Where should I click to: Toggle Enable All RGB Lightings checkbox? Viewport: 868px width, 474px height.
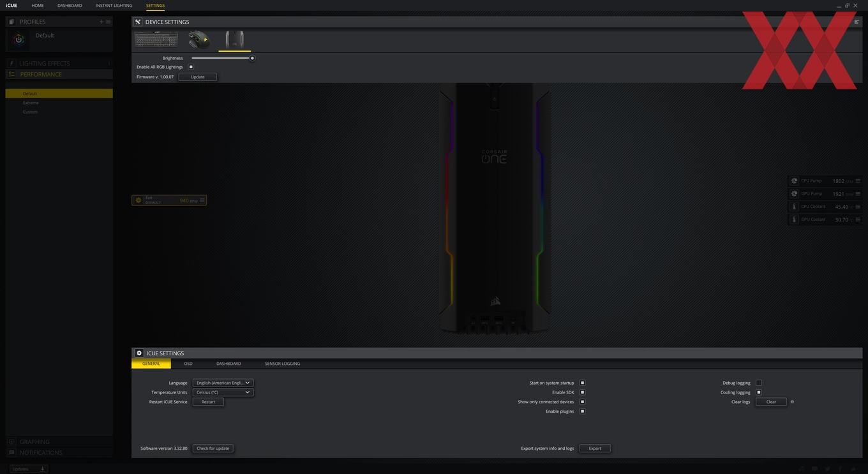(191, 67)
